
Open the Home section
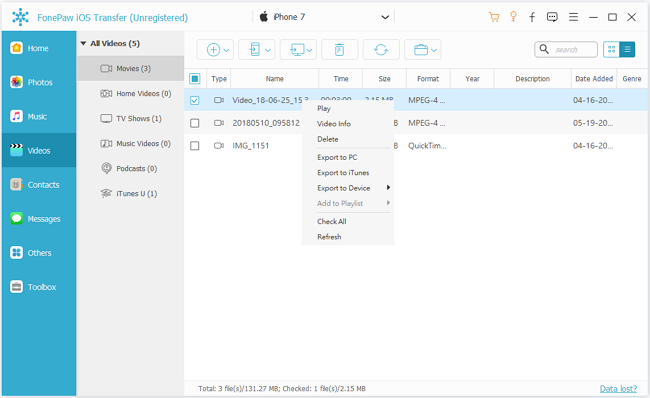[x=39, y=48]
